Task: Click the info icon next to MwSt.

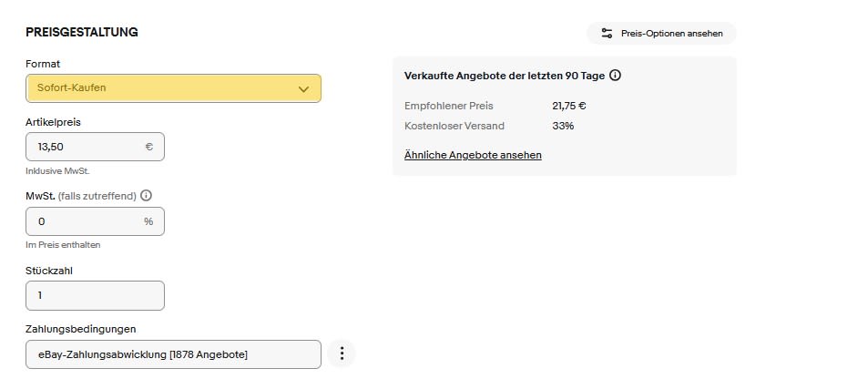Action: tap(146, 196)
